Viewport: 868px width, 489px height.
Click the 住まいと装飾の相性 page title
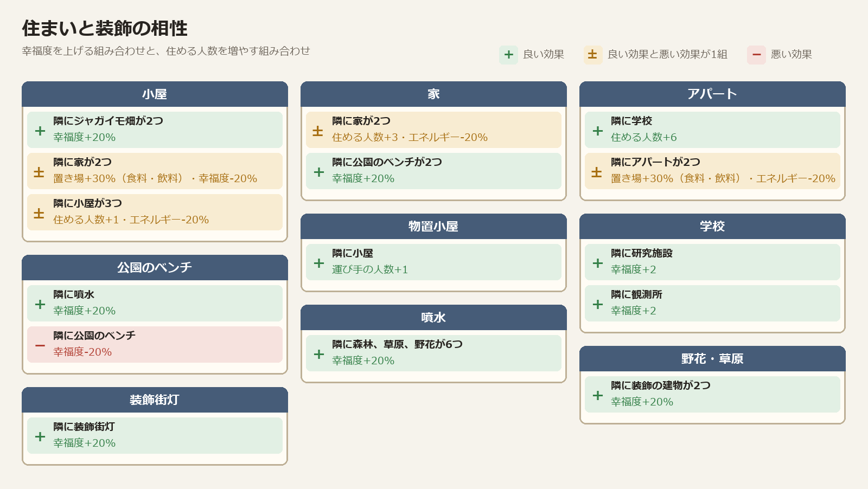[x=105, y=28]
